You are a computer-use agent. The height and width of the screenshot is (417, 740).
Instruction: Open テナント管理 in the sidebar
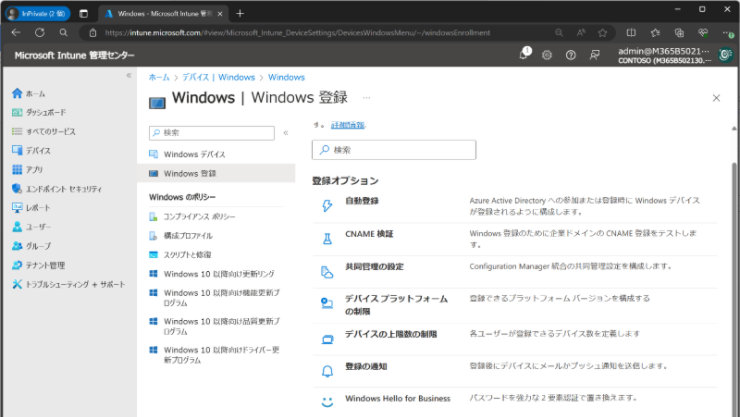[39, 265]
